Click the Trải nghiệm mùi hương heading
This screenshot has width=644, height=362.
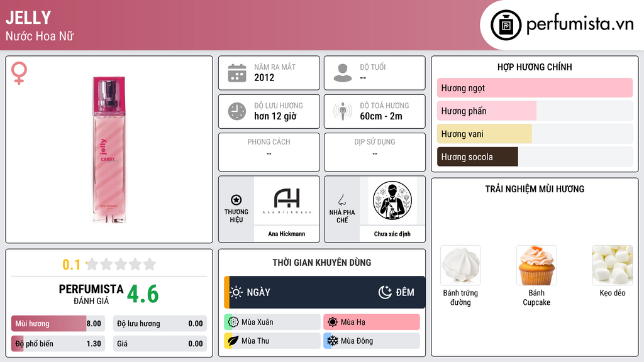(x=535, y=189)
